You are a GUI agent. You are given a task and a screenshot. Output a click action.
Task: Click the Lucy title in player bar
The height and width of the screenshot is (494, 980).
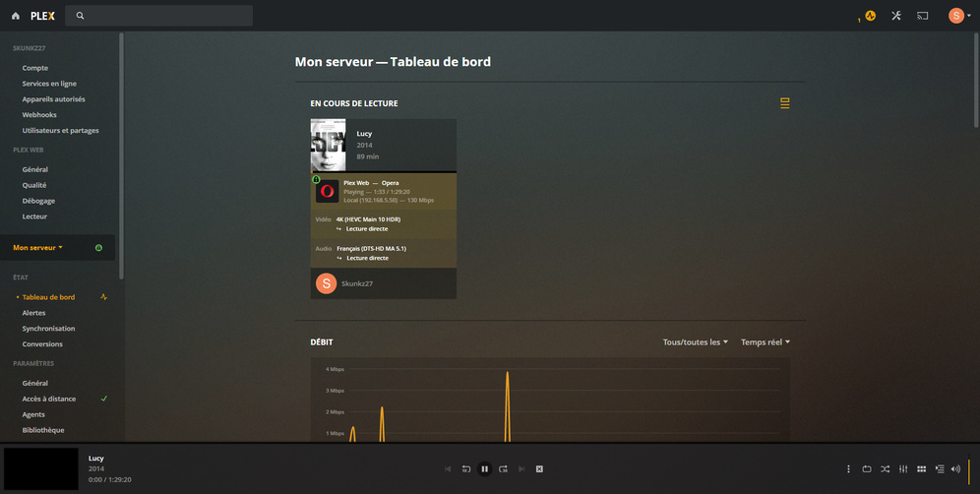click(x=95, y=459)
